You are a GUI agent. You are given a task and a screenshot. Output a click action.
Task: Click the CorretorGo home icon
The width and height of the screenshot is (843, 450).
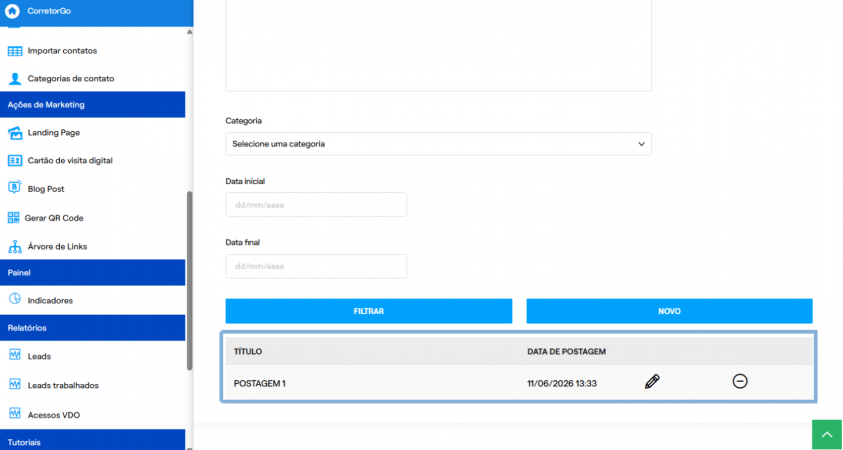pyautogui.click(x=12, y=11)
